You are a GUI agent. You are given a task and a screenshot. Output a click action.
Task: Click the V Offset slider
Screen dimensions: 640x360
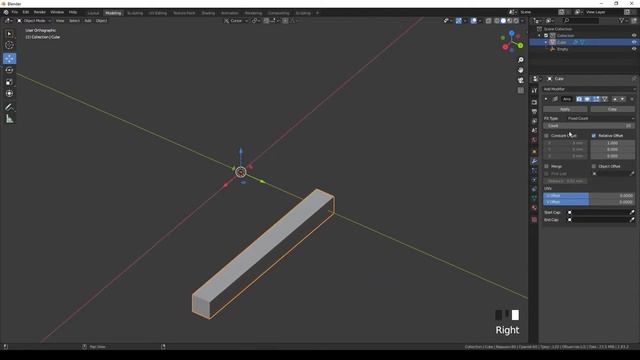(589, 202)
